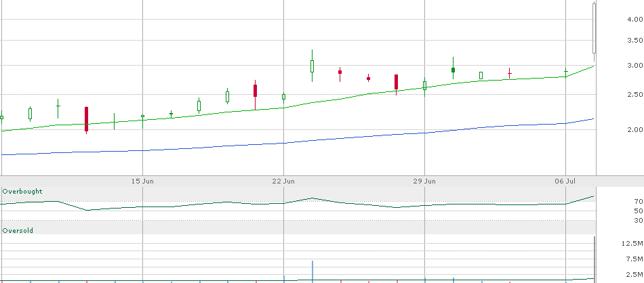The width and height of the screenshot is (644, 283).
Task: Select the 4.00 price axis label
Action: click(x=635, y=19)
